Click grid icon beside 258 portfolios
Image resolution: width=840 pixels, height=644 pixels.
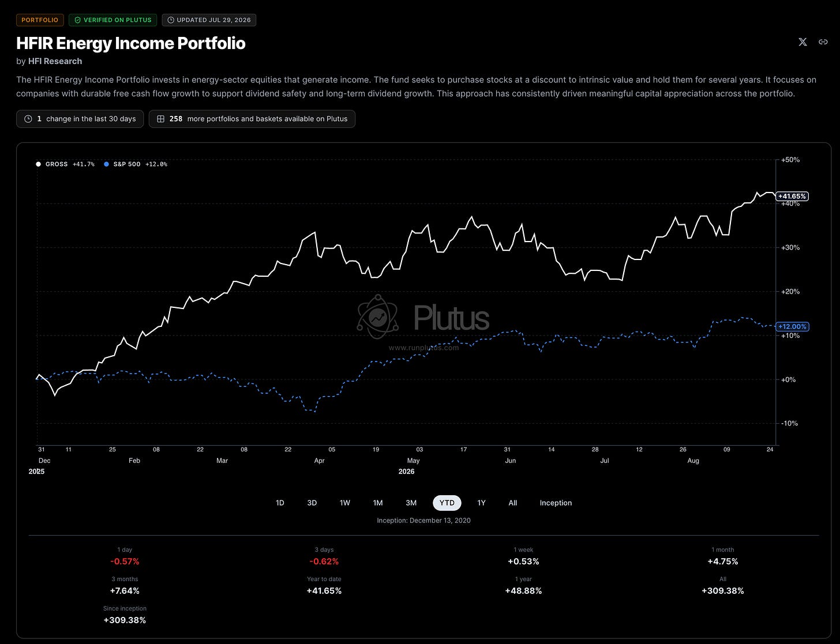160,119
